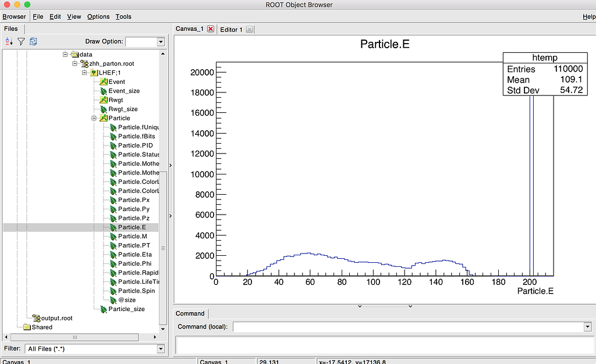Collapse the data folder node
The image size is (596, 364).
tap(65, 55)
